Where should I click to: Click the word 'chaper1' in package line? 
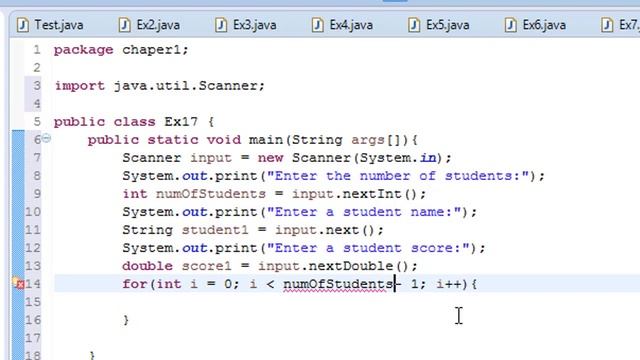[151, 50]
